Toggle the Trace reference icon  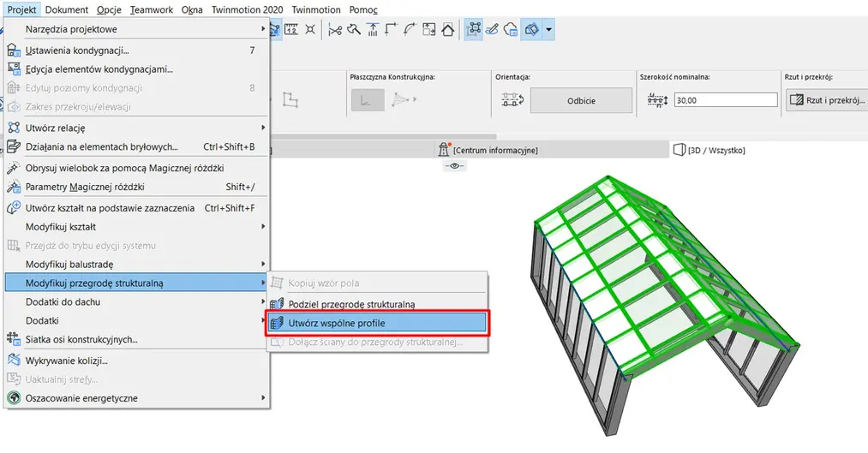pyautogui.click(x=532, y=29)
